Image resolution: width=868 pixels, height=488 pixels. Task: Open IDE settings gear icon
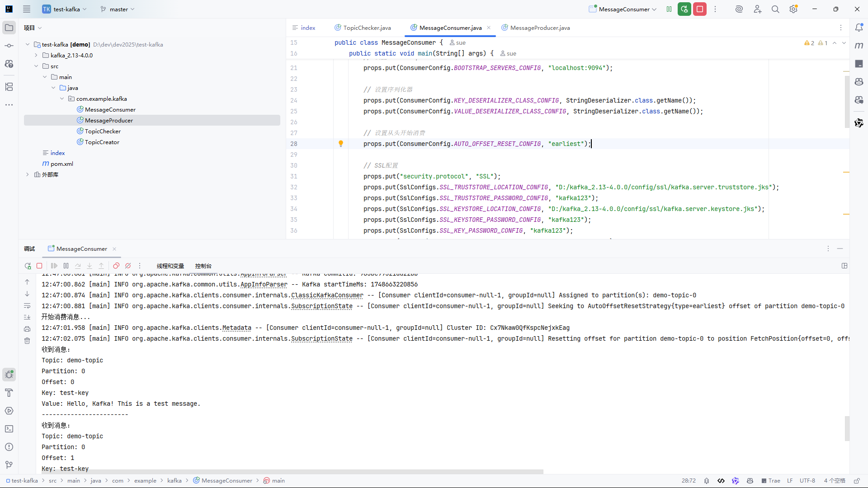(x=793, y=9)
